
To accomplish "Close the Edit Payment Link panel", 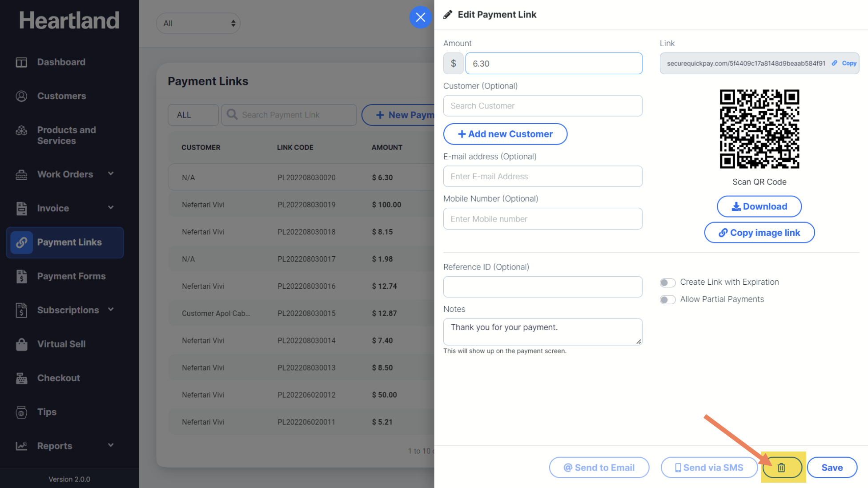I will click(420, 17).
